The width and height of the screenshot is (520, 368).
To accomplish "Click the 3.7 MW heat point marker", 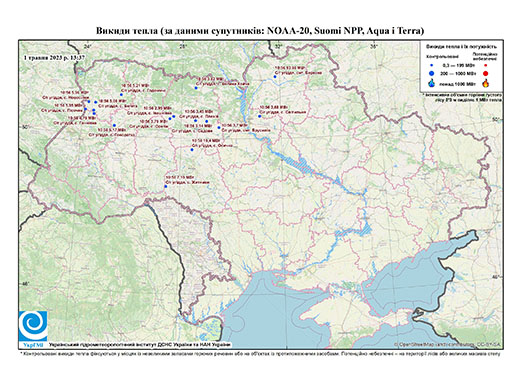I will [x=219, y=127].
